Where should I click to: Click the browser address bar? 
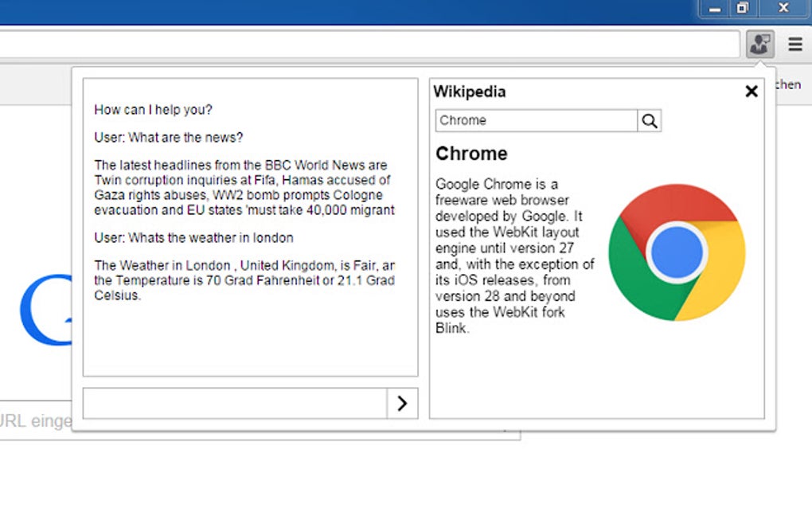[x=366, y=45]
